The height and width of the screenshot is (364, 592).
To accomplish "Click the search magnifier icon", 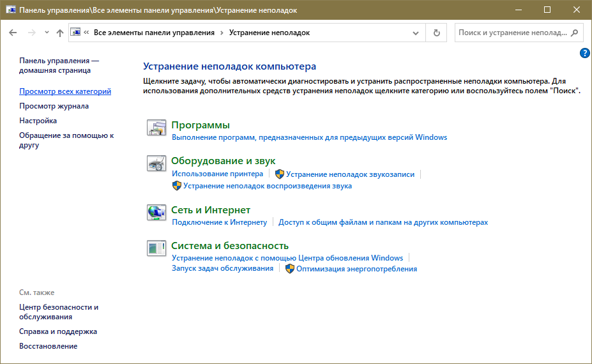I will (x=574, y=33).
